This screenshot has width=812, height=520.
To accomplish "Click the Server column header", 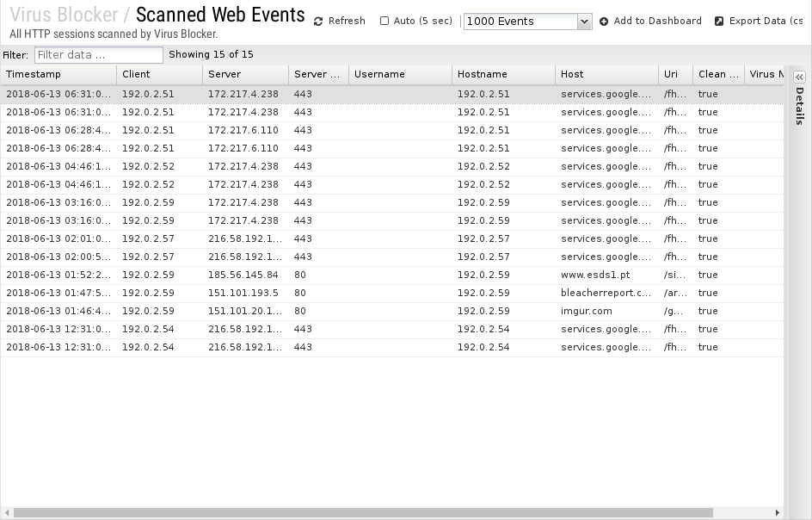I will [x=245, y=75].
